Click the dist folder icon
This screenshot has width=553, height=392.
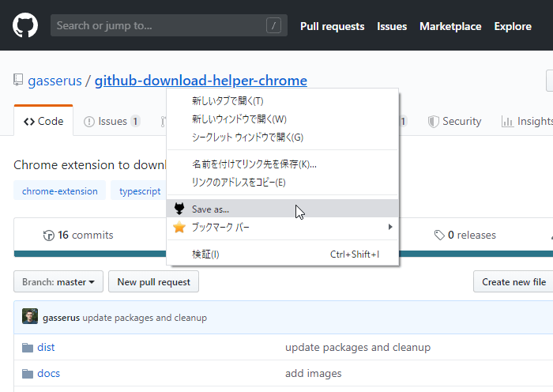(28, 348)
